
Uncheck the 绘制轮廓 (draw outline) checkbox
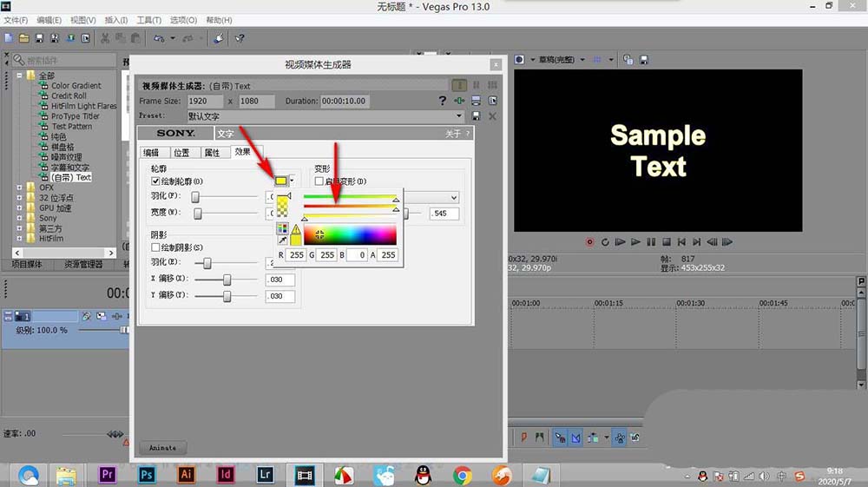pyautogui.click(x=155, y=181)
